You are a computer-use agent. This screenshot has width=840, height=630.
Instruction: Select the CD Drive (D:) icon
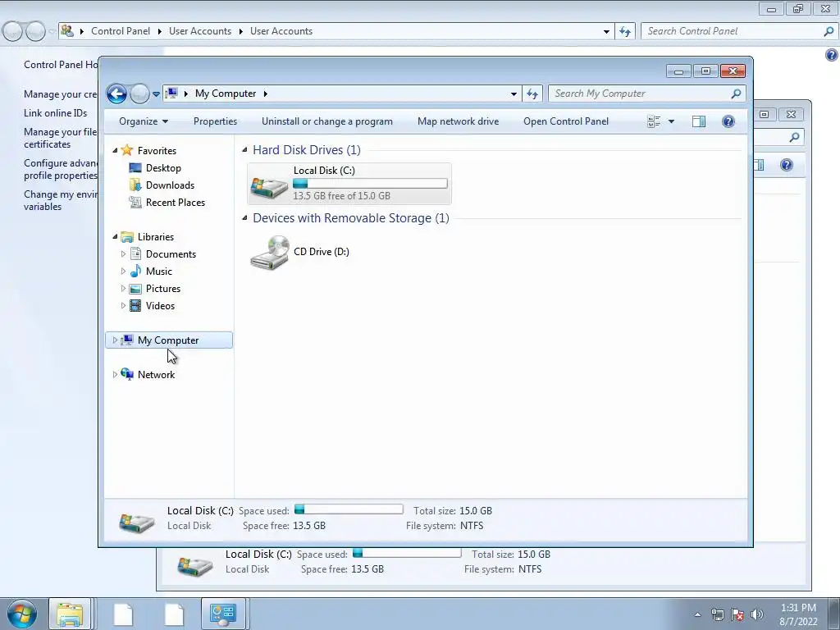270,253
